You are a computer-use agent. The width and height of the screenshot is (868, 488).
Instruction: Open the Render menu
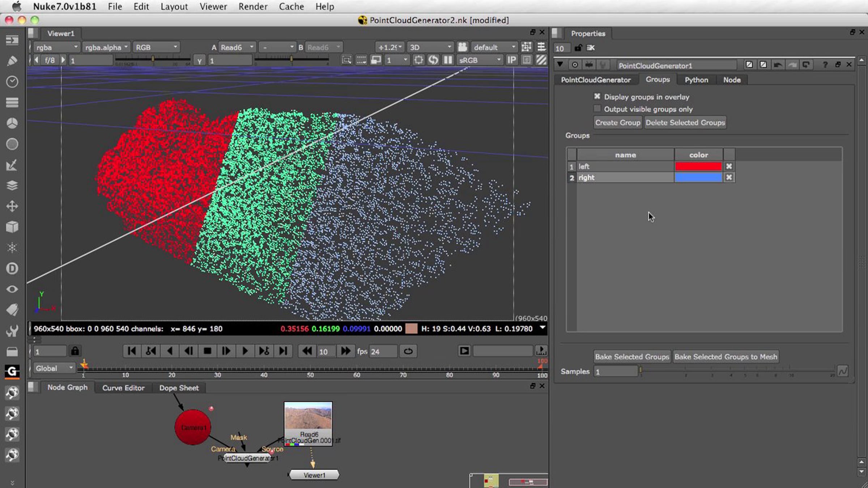click(253, 7)
